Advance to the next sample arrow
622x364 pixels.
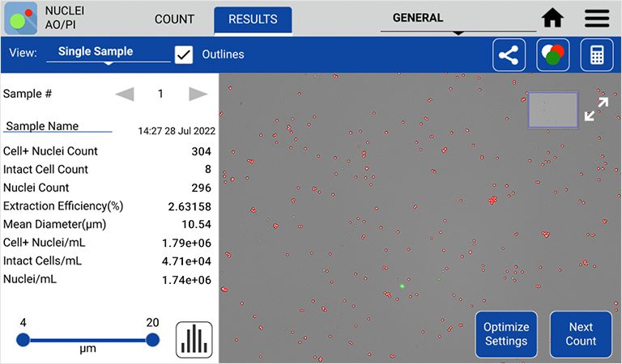198,94
